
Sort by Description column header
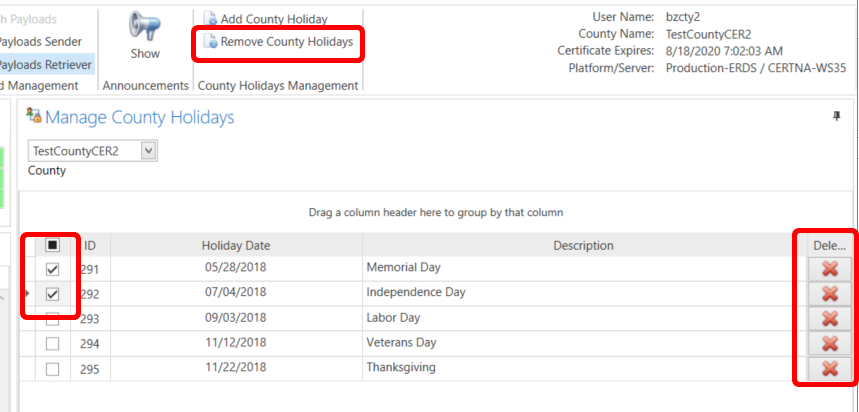coord(583,245)
